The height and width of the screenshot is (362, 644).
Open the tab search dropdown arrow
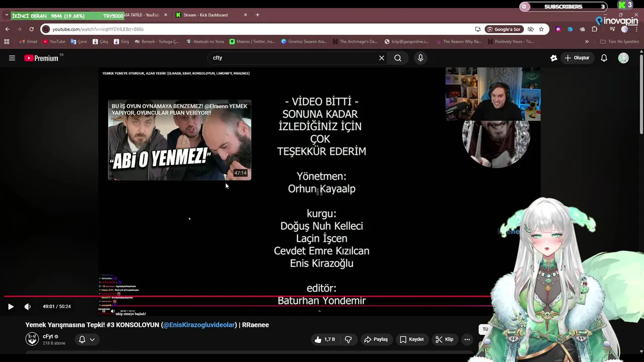[x=7, y=15]
